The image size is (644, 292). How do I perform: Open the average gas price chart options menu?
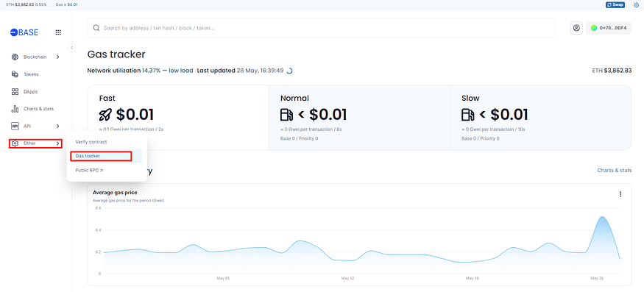pos(620,194)
